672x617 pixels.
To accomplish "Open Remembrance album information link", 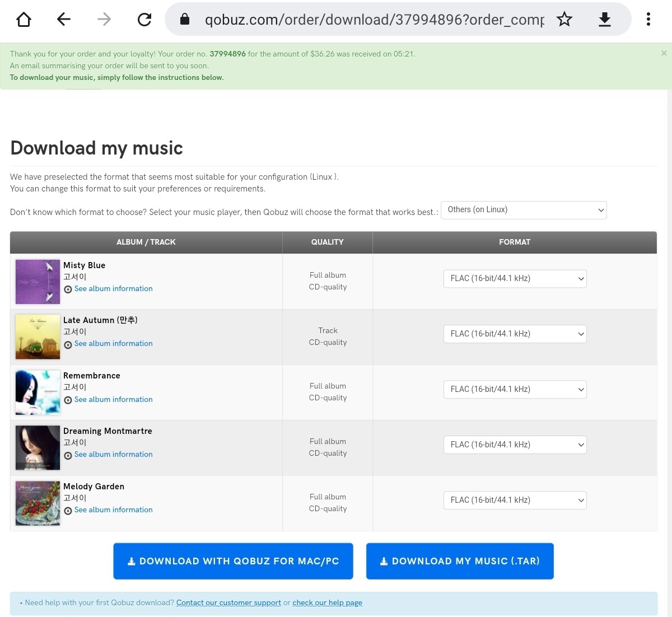I will [x=113, y=399].
